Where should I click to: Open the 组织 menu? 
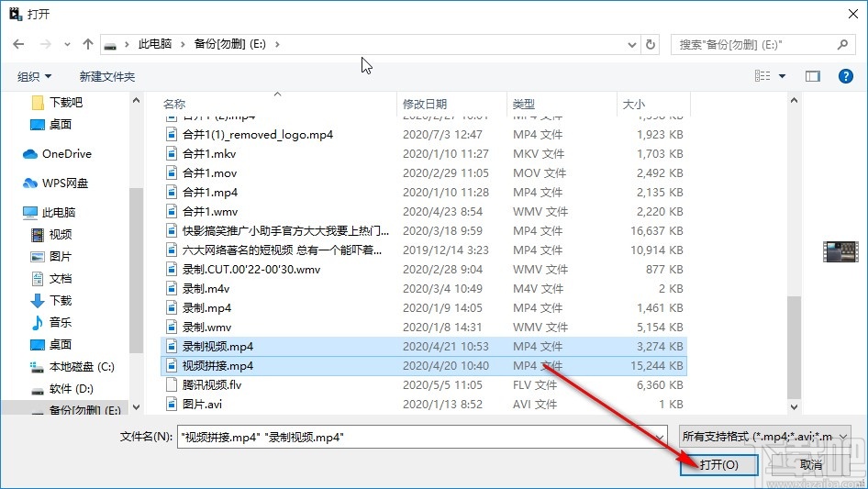click(34, 76)
